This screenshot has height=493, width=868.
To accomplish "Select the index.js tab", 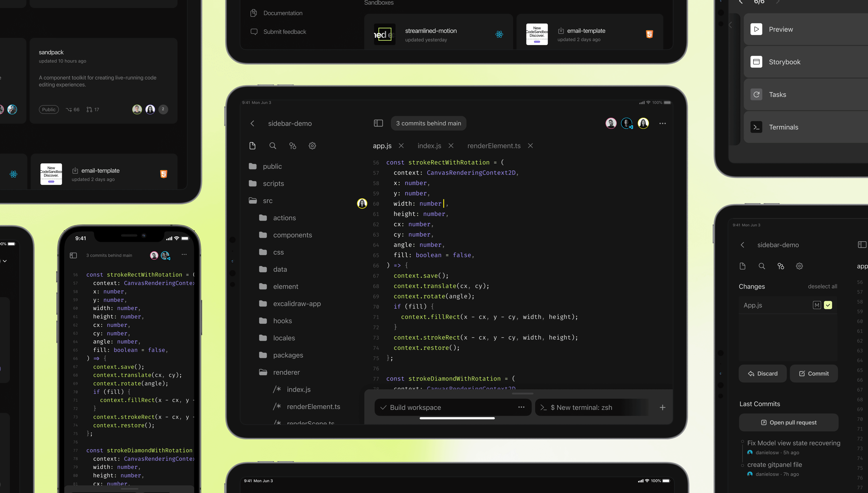I will (429, 145).
